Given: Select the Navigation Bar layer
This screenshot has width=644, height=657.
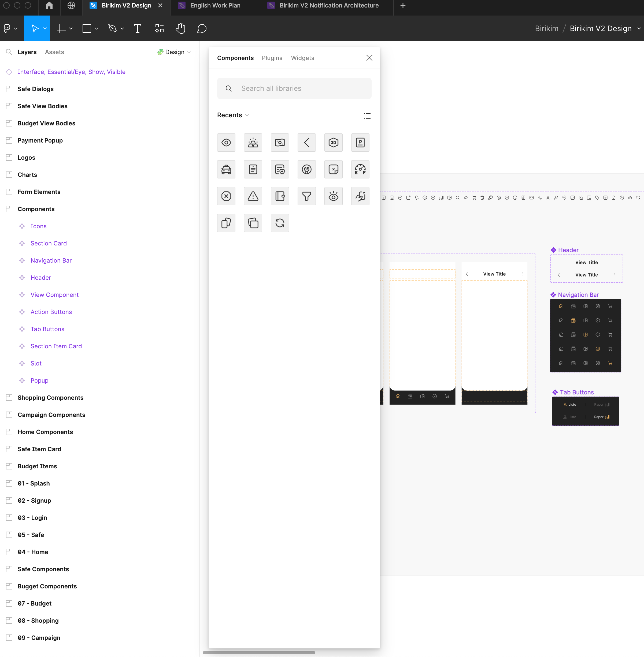Looking at the screenshot, I should click(51, 260).
